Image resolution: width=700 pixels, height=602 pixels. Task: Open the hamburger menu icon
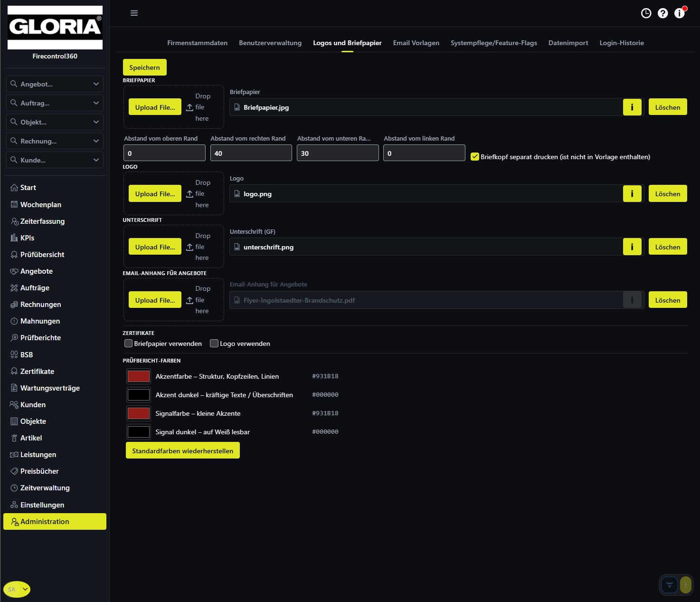(134, 13)
